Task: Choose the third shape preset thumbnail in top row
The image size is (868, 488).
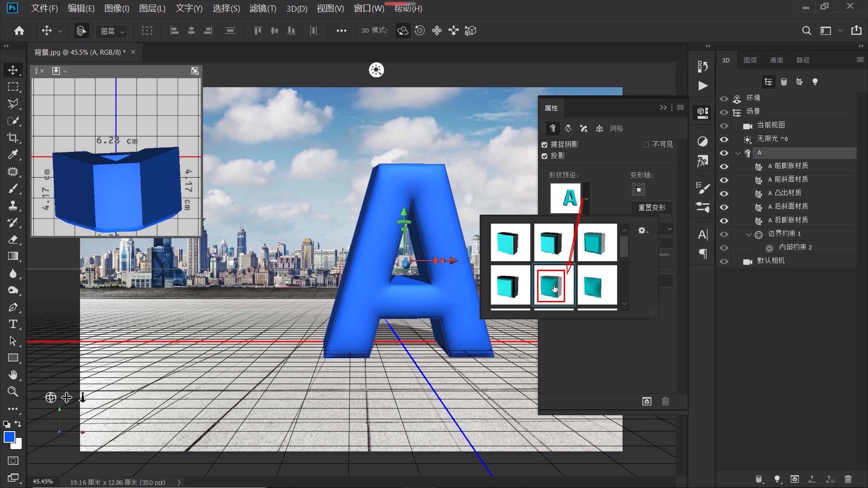Action: coord(597,243)
